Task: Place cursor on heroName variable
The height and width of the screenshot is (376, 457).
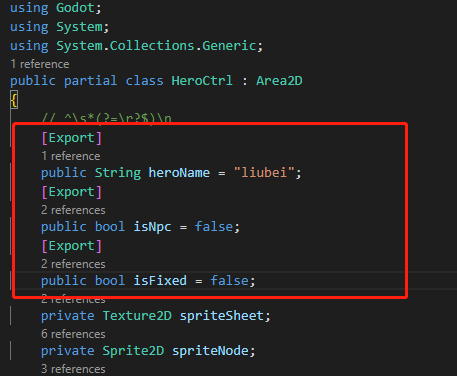Action: 179,173
